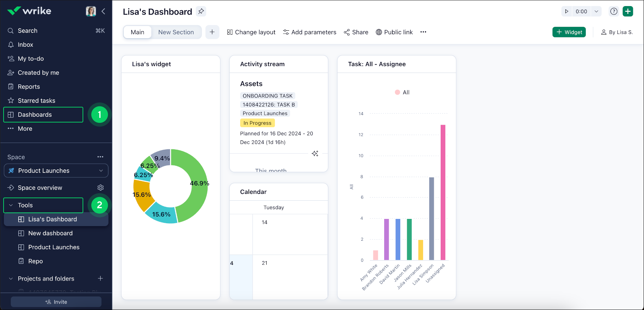644x310 pixels.
Task: Add new project or folder with plus
Action: (100, 279)
